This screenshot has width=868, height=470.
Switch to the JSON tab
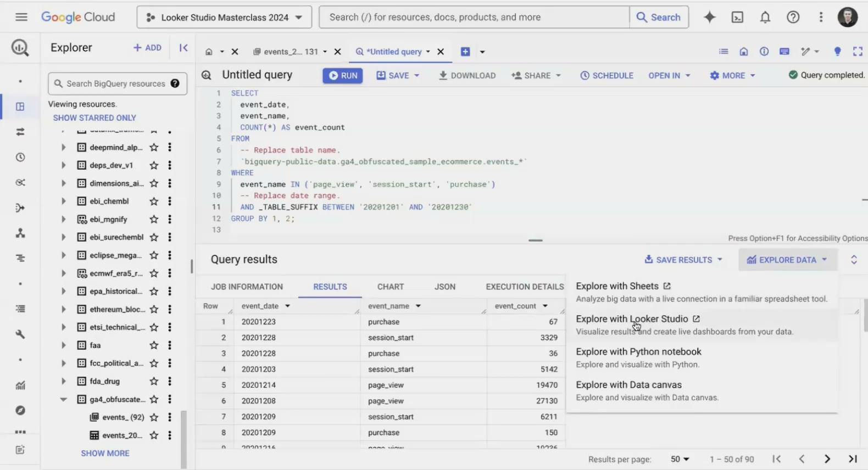[445, 287]
